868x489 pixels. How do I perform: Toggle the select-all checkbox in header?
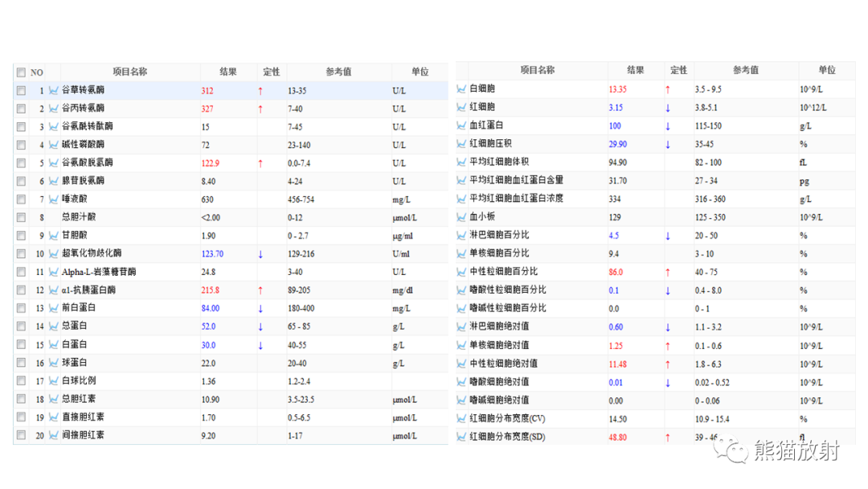(21, 72)
